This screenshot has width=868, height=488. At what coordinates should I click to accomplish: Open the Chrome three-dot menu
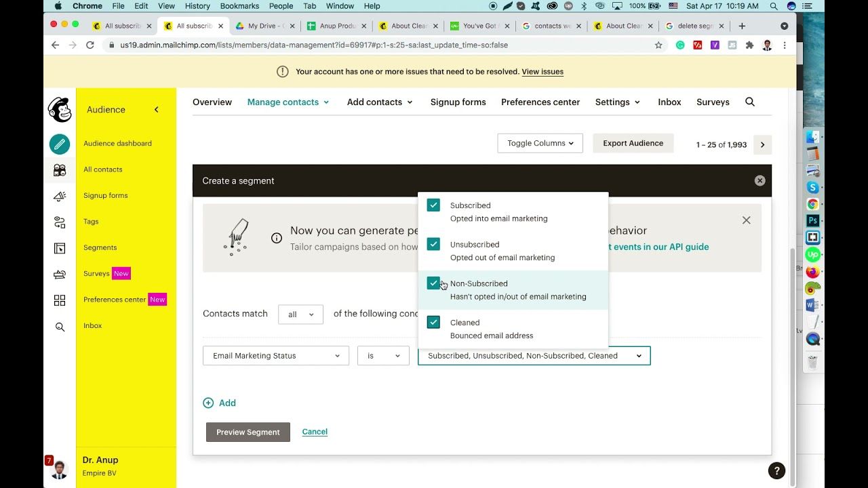[785, 45]
